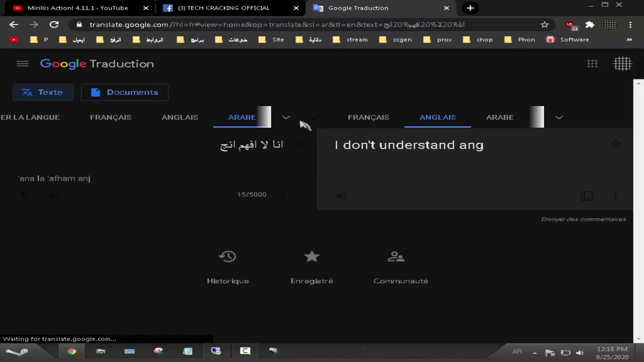The width and height of the screenshot is (644, 362).
Task: Clear the source text with X
Action: pyautogui.click(x=299, y=145)
